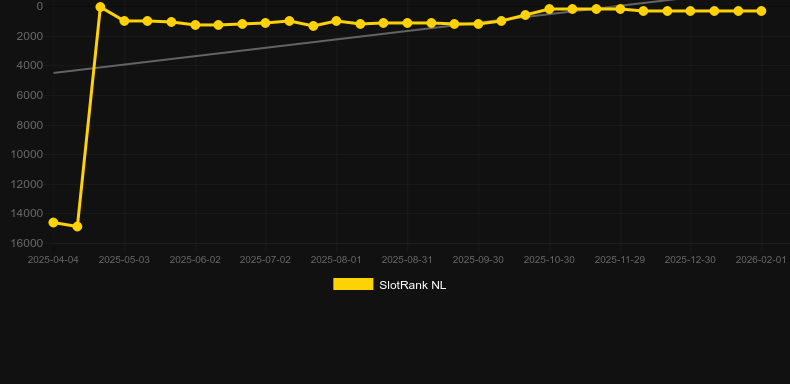
Task: Click the 2025-11-29 date axis label
Action: click(x=620, y=260)
